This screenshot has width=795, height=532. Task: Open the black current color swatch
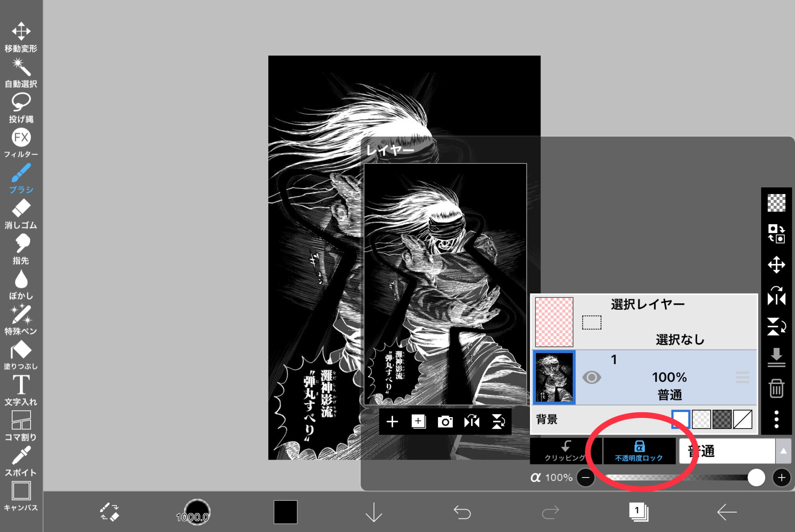(x=285, y=512)
